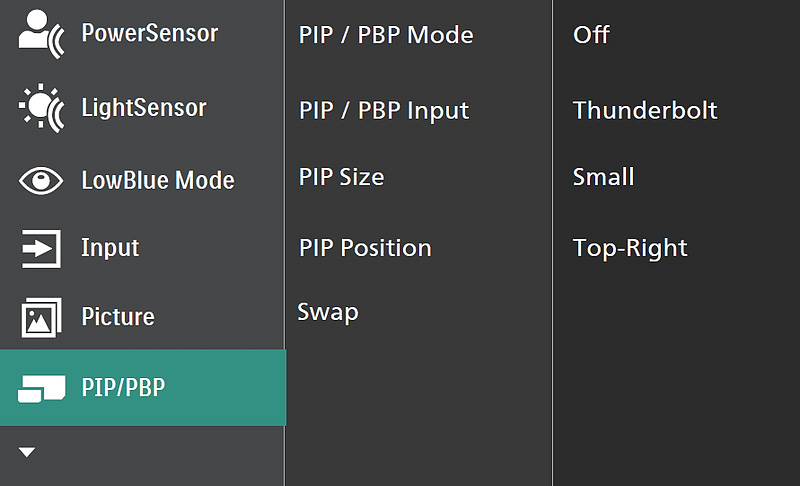Screen dimensions: 800x486
Task: Choose the PIP / PBP Input option
Action: coord(383,110)
